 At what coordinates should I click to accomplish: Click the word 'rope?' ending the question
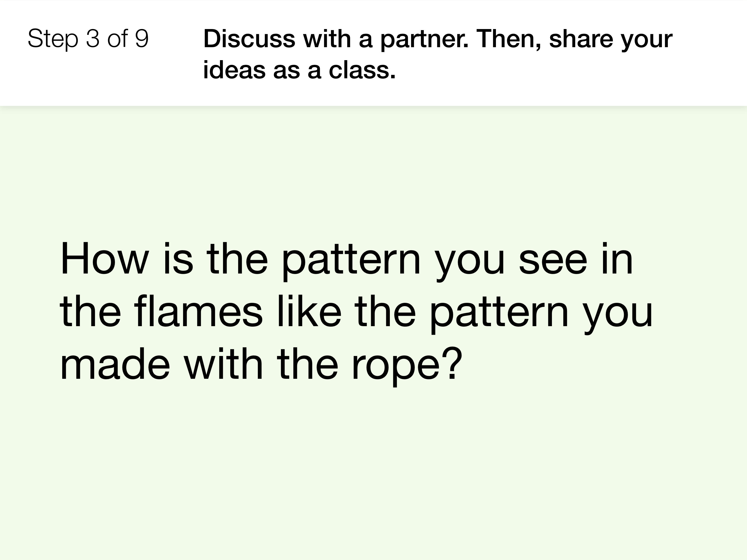(x=407, y=366)
